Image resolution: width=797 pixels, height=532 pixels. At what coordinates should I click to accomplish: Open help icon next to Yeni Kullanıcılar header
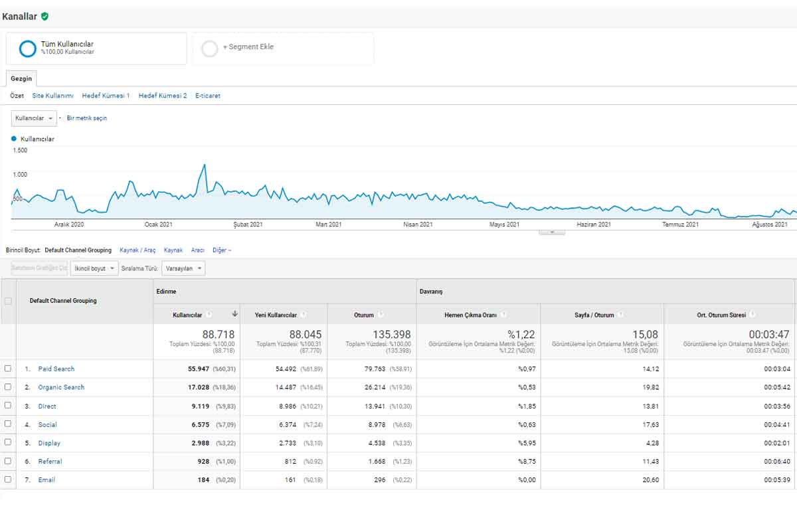303,315
